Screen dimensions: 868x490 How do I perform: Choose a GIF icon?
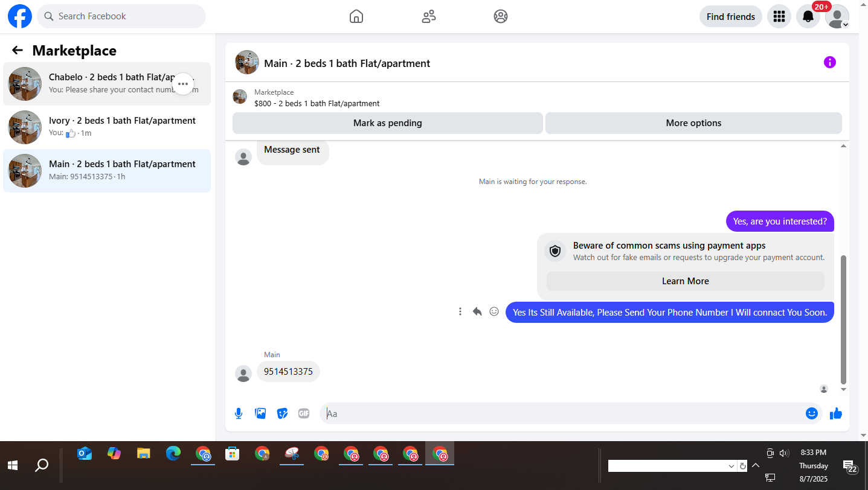(x=304, y=413)
